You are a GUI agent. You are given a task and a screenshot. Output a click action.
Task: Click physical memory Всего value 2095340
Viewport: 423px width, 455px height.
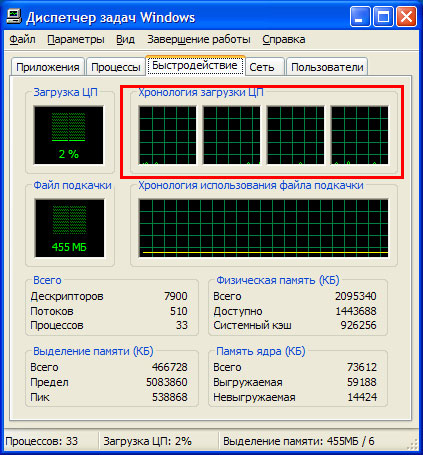click(x=356, y=296)
